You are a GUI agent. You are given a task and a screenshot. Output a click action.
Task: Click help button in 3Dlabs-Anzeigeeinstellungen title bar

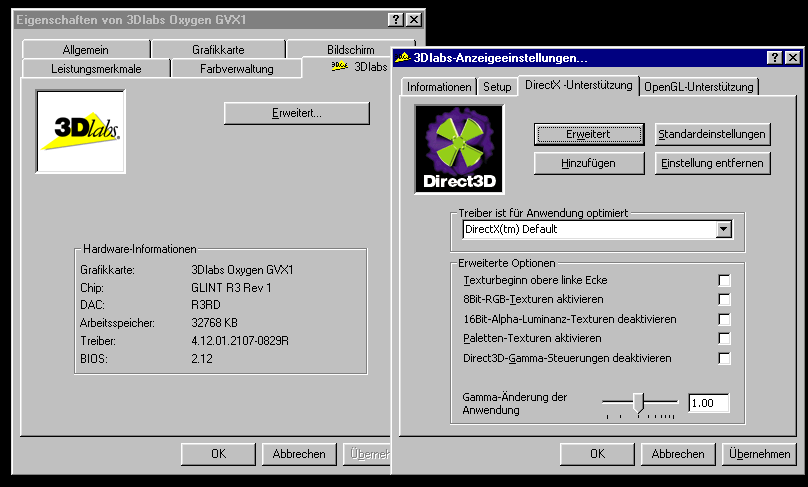(x=774, y=58)
